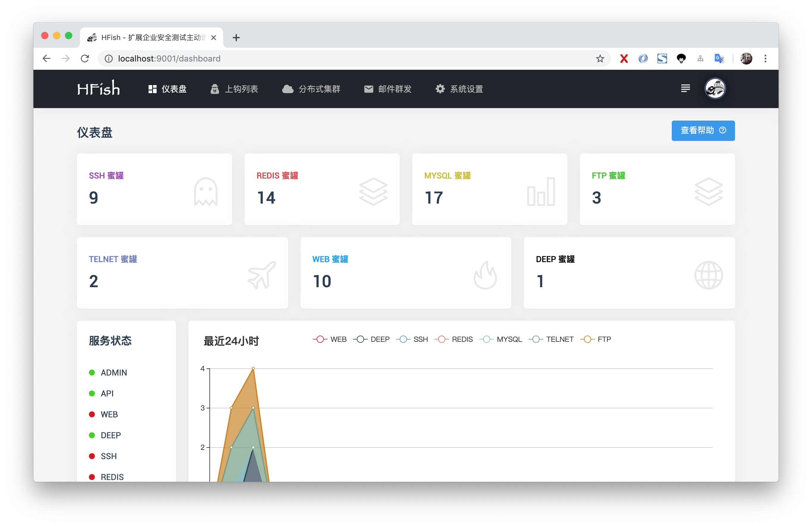This screenshot has width=812, height=526.
Task: Click the fish skeleton user avatar
Action: [715, 88]
